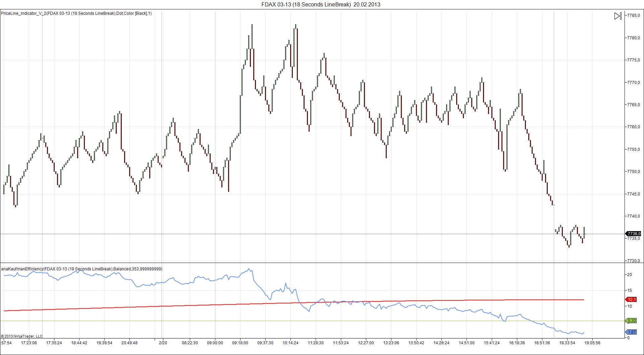Click the 7765,0 price axis label

[x=634, y=105]
